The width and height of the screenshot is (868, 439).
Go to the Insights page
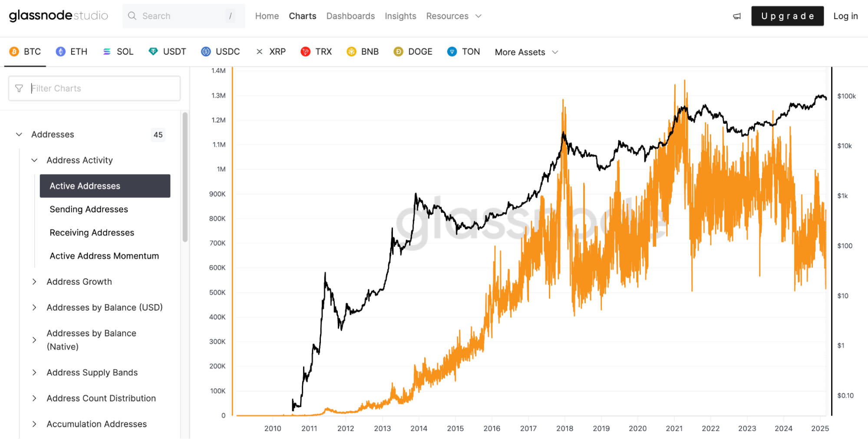click(400, 16)
